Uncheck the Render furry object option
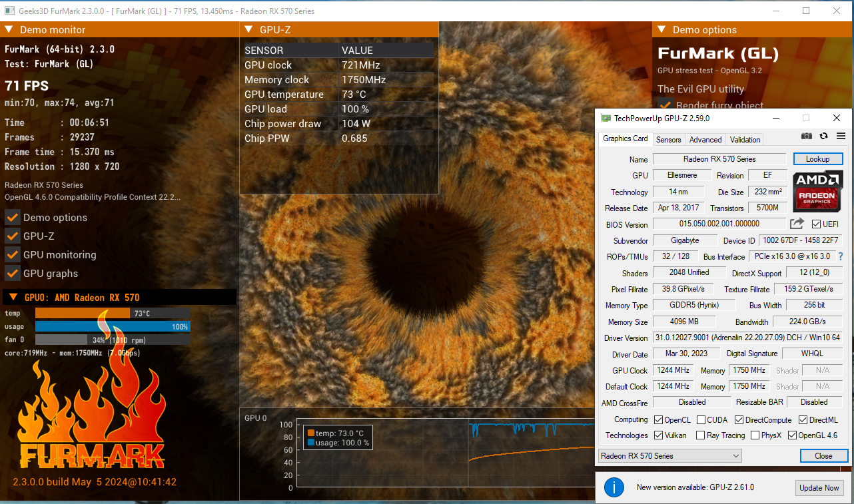The image size is (854, 504). click(x=664, y=105)
